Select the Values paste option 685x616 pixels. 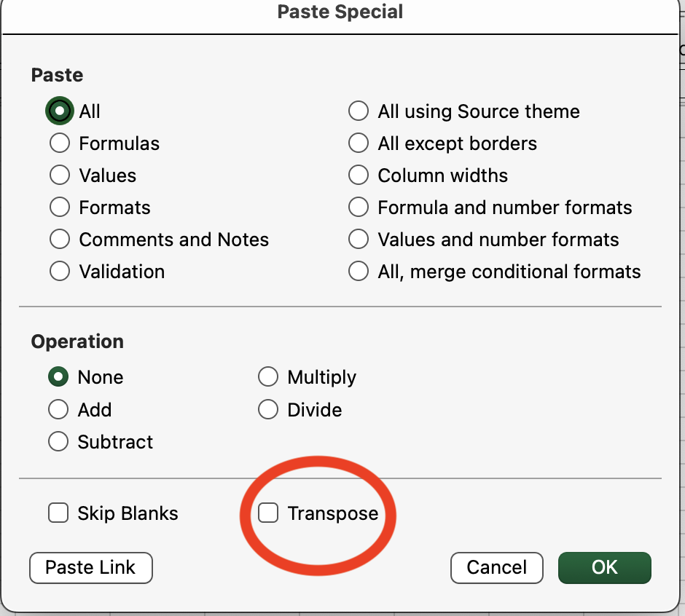tap(60, 175)
